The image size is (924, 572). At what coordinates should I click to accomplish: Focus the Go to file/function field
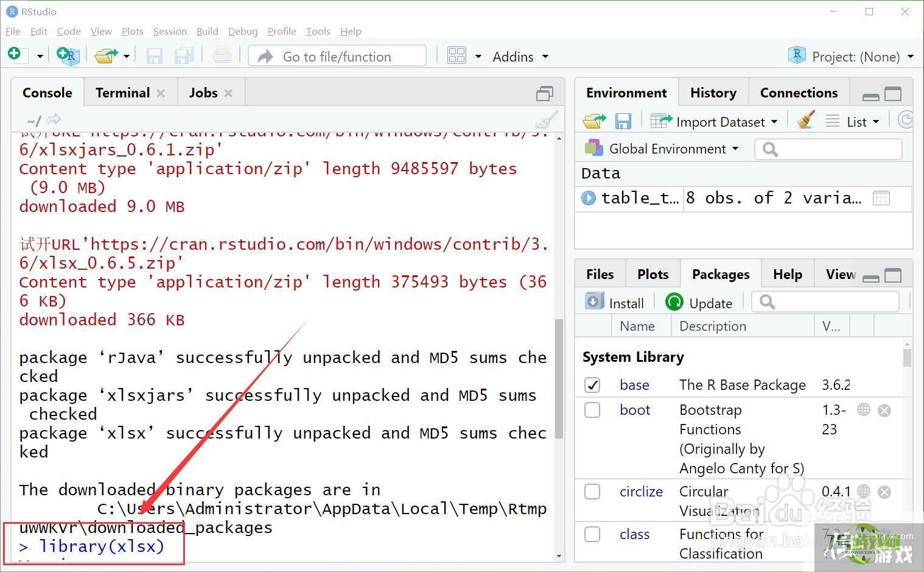[337, 56]
